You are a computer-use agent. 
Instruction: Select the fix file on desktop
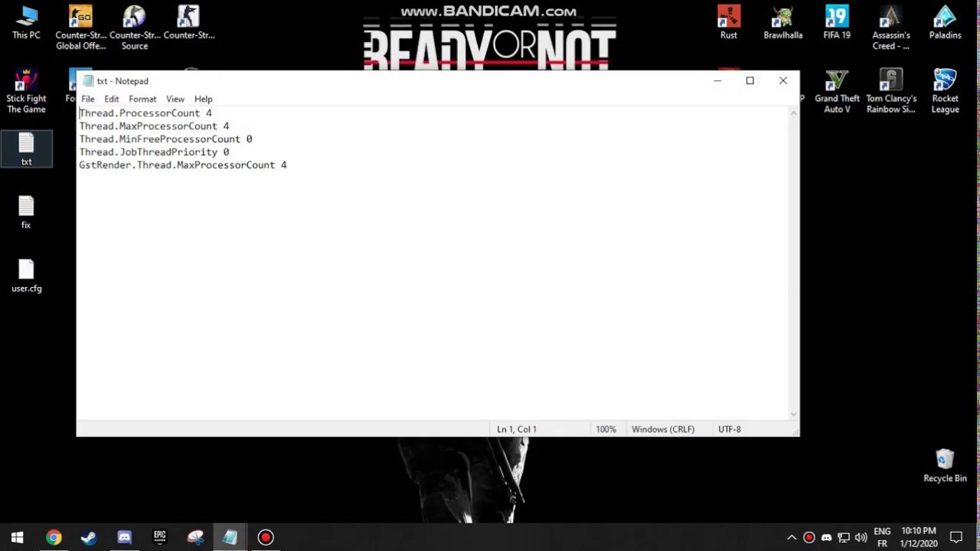[26, 213]
